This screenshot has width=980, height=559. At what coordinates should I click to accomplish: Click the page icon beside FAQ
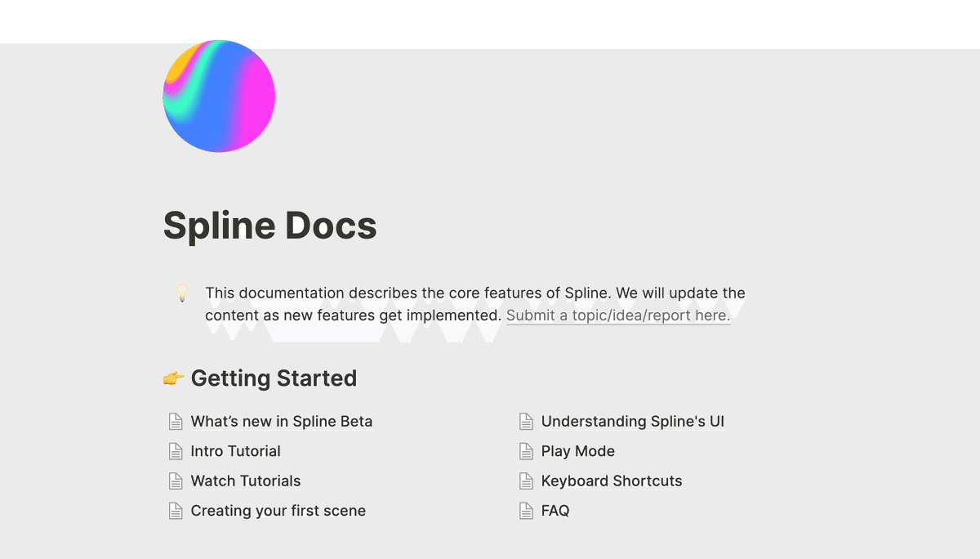tap(527, 510)
